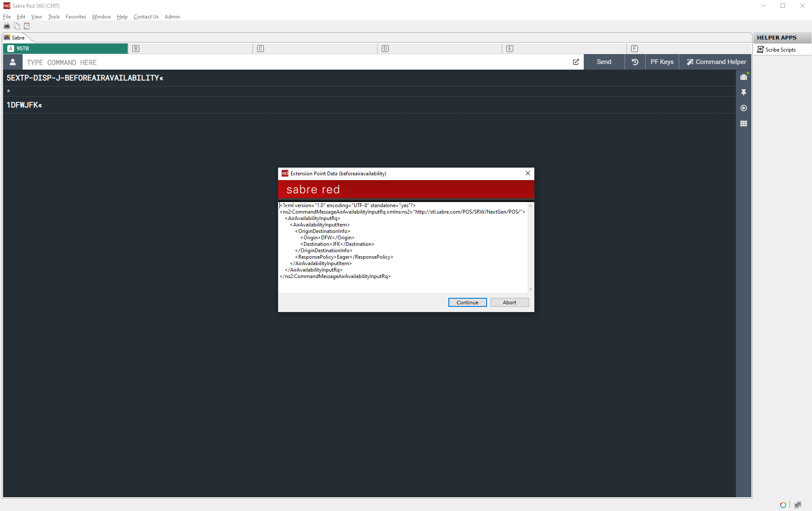The image size is (812, 511).
Task: Switch to work area E
Action: 564,49
